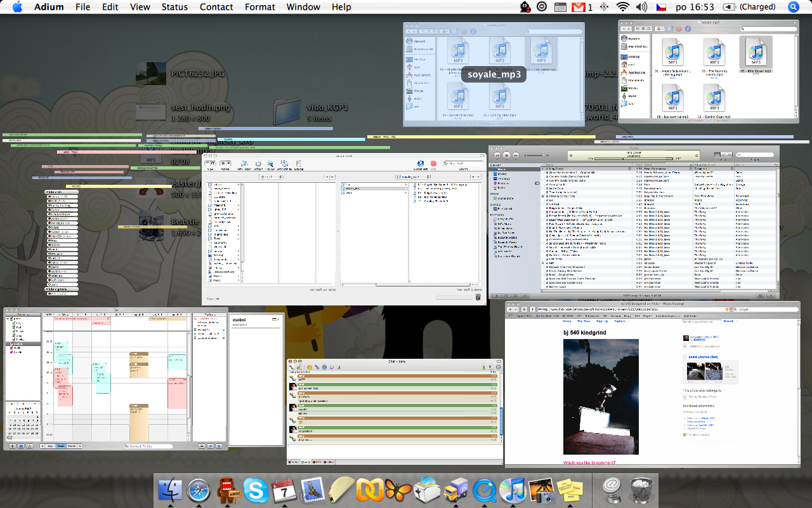Click the Wi-Fi status icon in menu bar
This screenshot has width=812, height=508.
[x=622, y=7]
